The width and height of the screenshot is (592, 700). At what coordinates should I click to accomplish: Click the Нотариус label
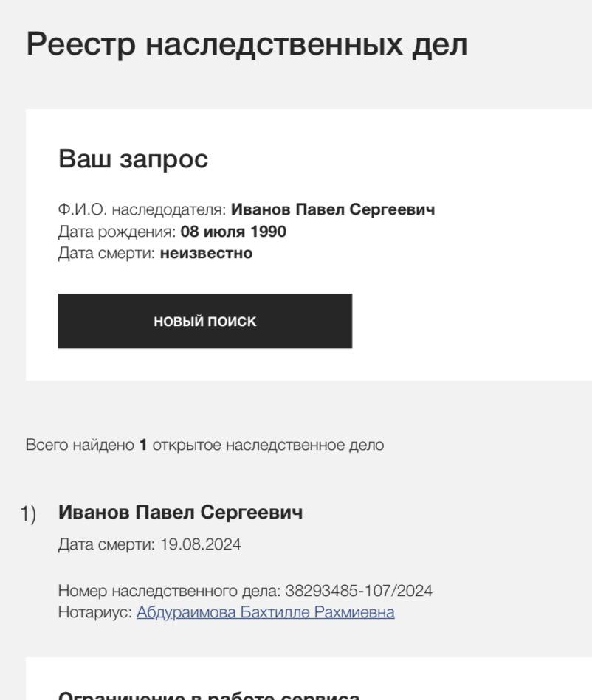(94, 612)
